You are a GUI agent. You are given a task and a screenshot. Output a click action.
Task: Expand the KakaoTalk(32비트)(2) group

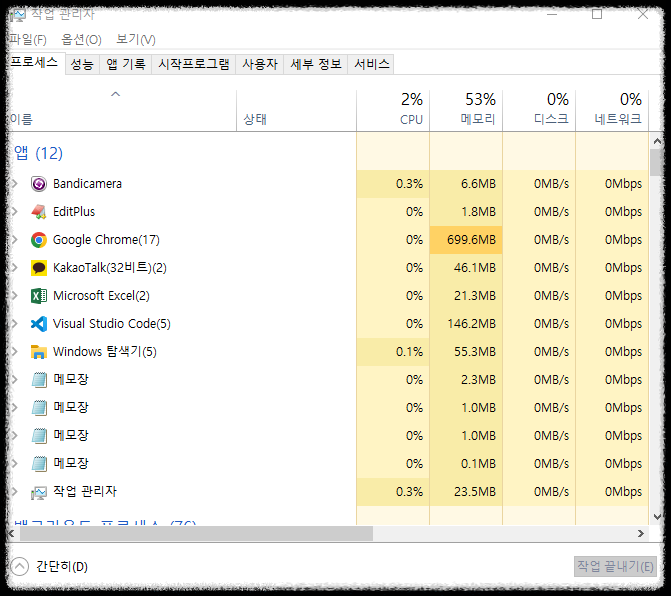(x=15, y=268)
